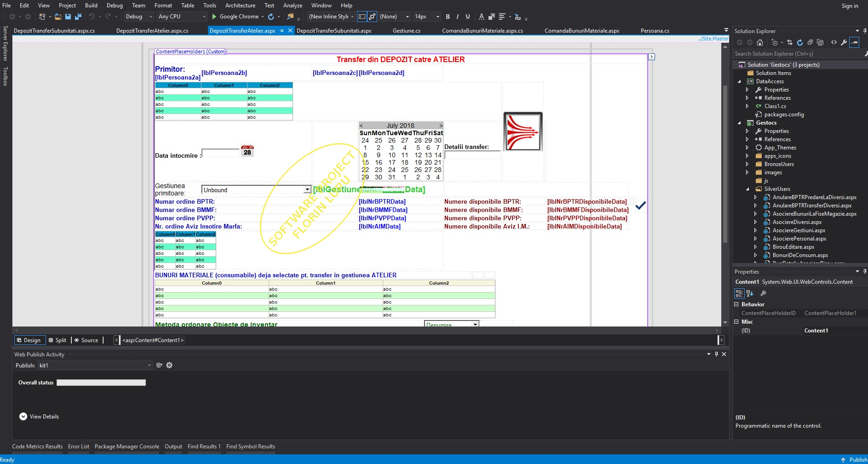Click View Code icon in Solution Explorer
This screenshot has width=868, height=464.
coord(834,42)
